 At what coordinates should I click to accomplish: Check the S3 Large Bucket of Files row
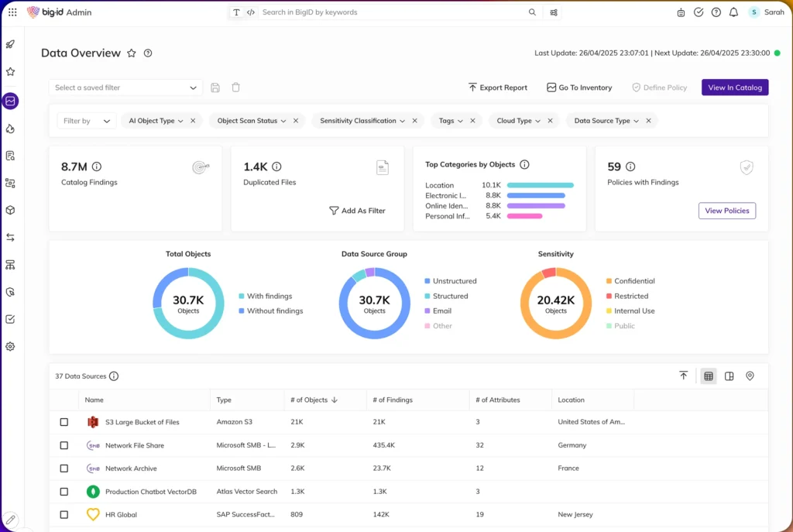click(x=64, y=422)
